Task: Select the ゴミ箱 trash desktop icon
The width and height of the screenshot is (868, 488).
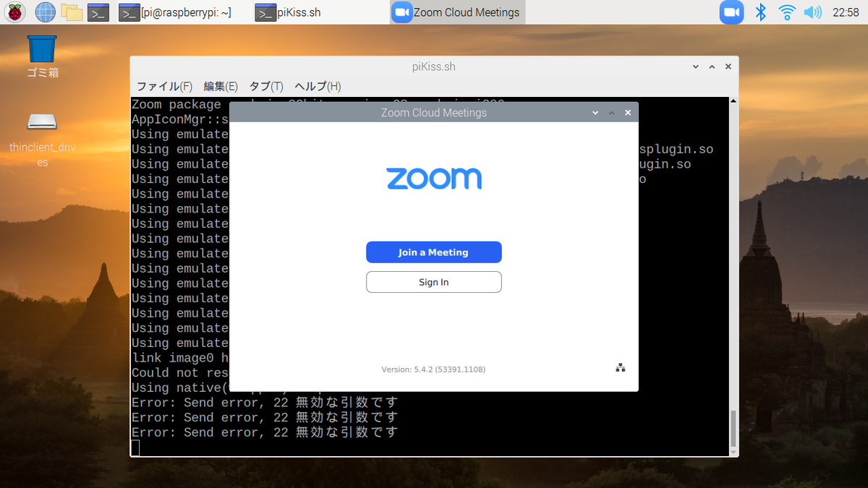Action: 42,56
